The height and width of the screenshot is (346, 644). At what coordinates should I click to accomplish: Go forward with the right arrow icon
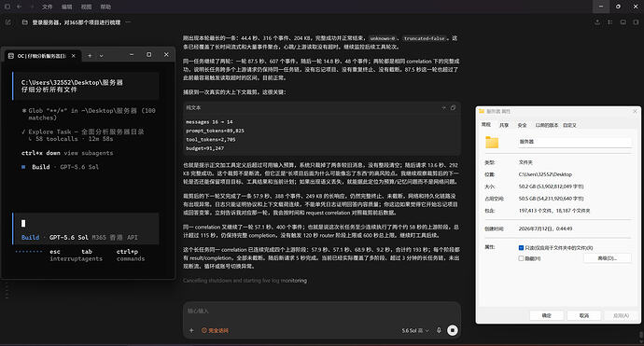coord(32,7)
